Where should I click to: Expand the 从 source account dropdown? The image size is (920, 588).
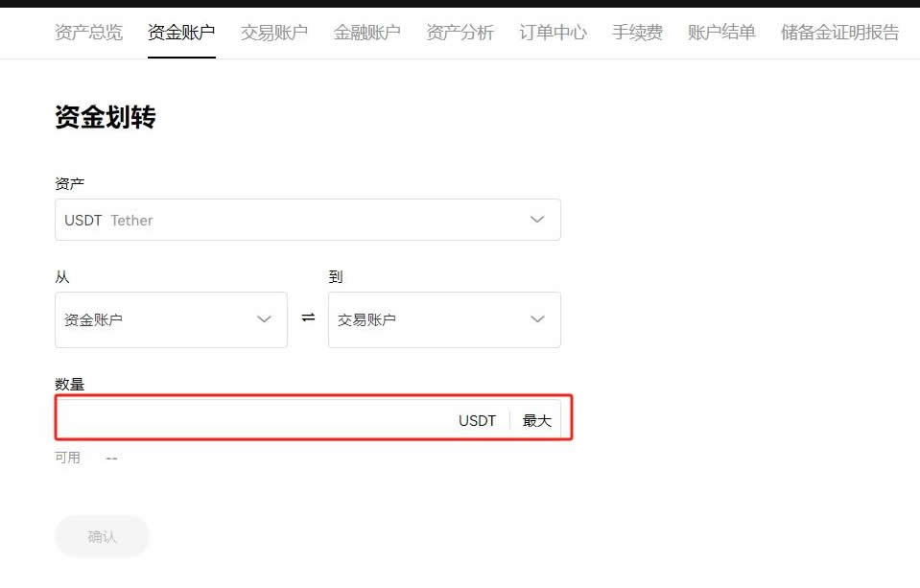(171, 319)
